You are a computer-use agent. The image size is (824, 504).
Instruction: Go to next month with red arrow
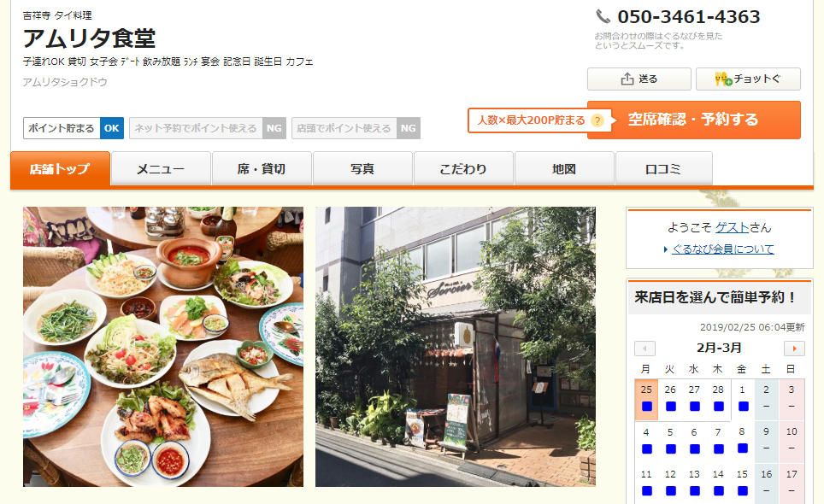tap(794, 349)
